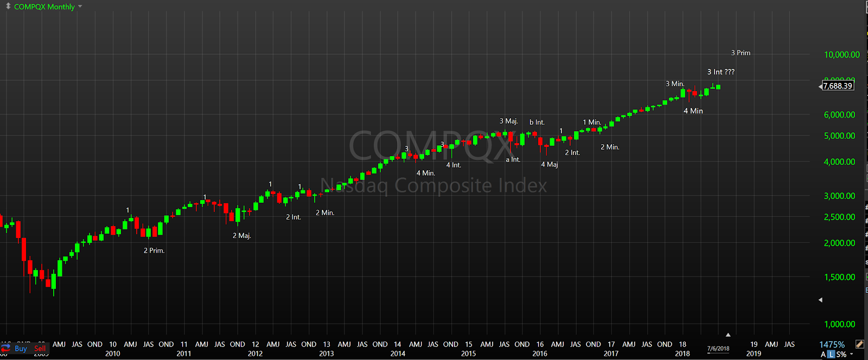Click the '3 Prim' wave label
Viewport: 868px width, 360px height.
click(x=741, y=53)
